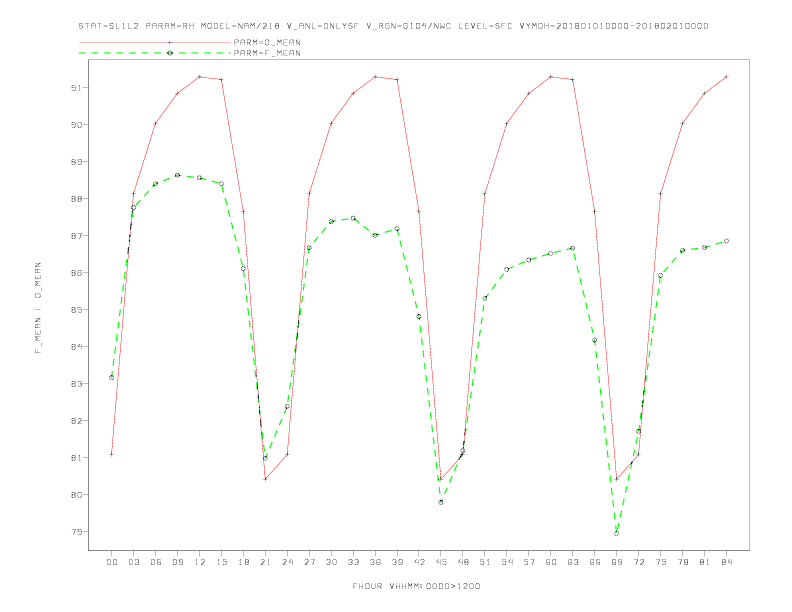Click x-axis tick label 09
792x612 pixels.
tap(177, 562)
